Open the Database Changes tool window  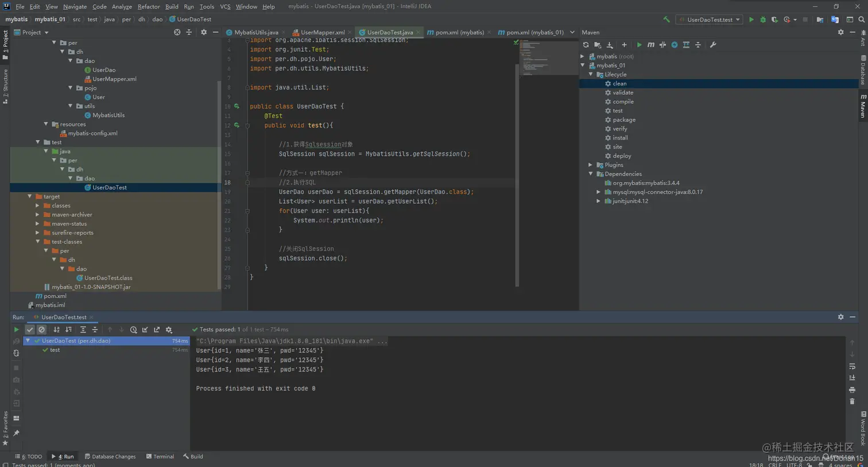coord(110,457)
